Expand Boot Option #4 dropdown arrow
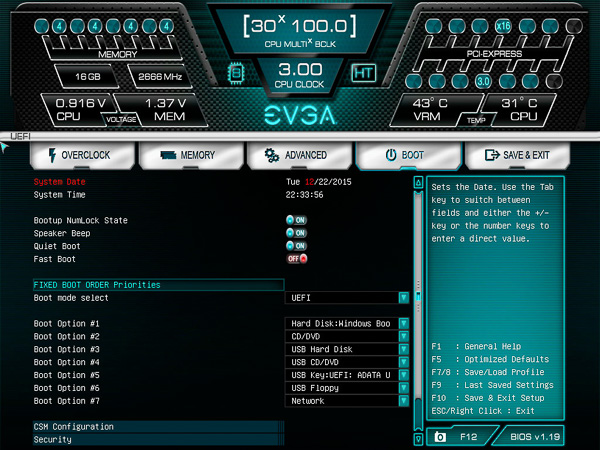Screen dimensions: 600x450 [x=404, y=362]
